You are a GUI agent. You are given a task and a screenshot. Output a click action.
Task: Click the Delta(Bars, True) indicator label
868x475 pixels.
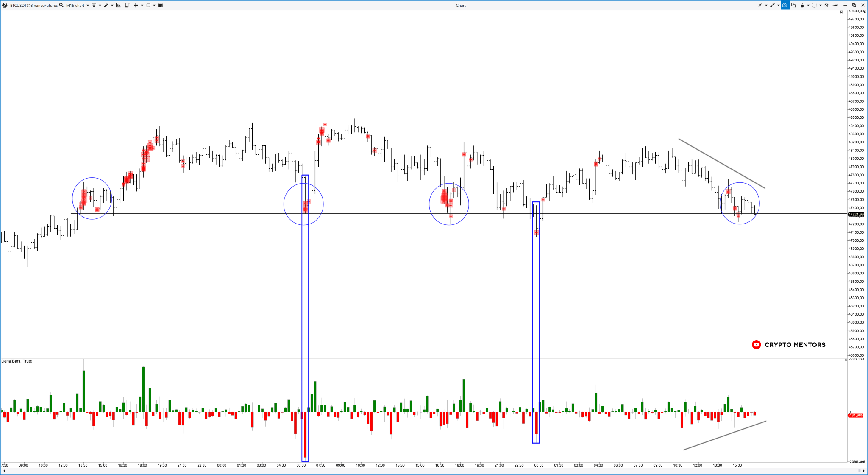click(x=17, y=361)
